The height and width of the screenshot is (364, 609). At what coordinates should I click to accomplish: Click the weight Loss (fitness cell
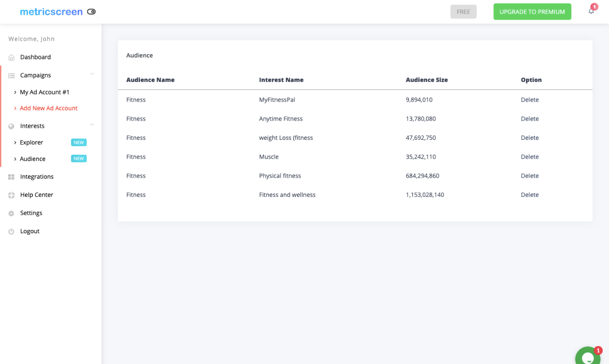pos(286,138)
